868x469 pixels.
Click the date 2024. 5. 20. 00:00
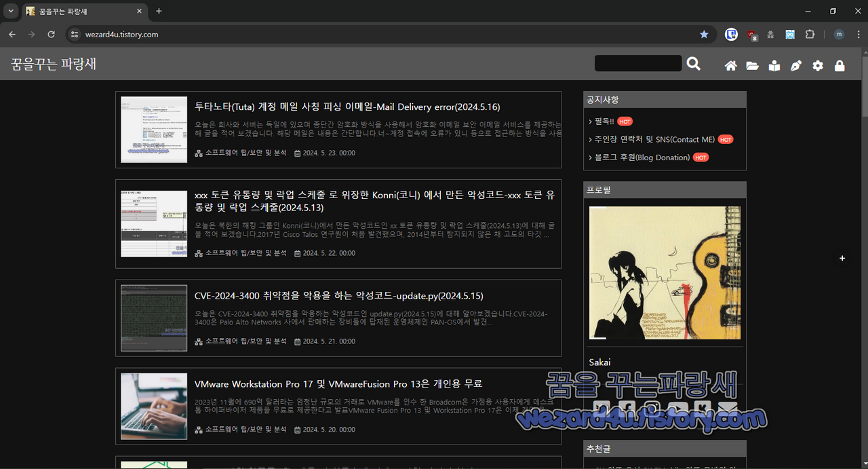(x=329, y=430)
